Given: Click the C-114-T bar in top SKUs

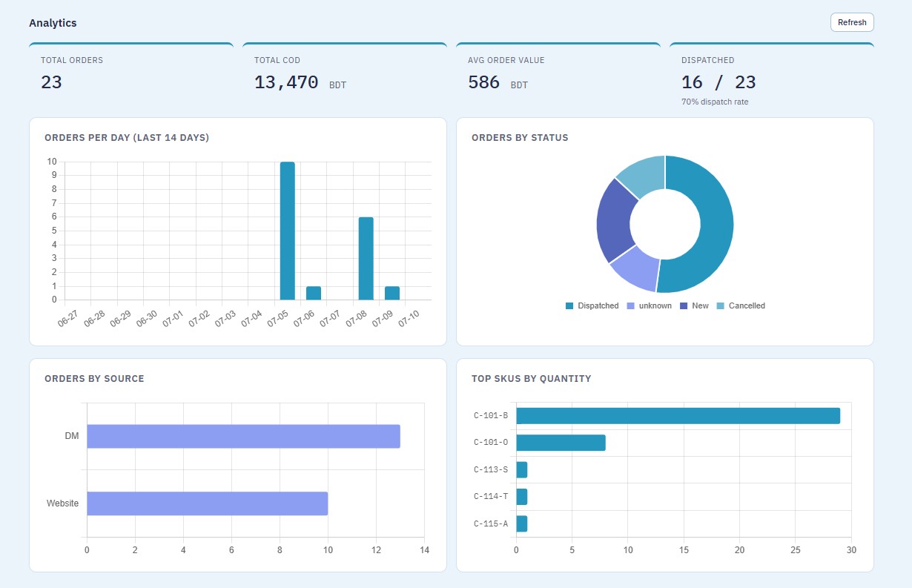Looking at the screenshot, I should click(521, 497).
